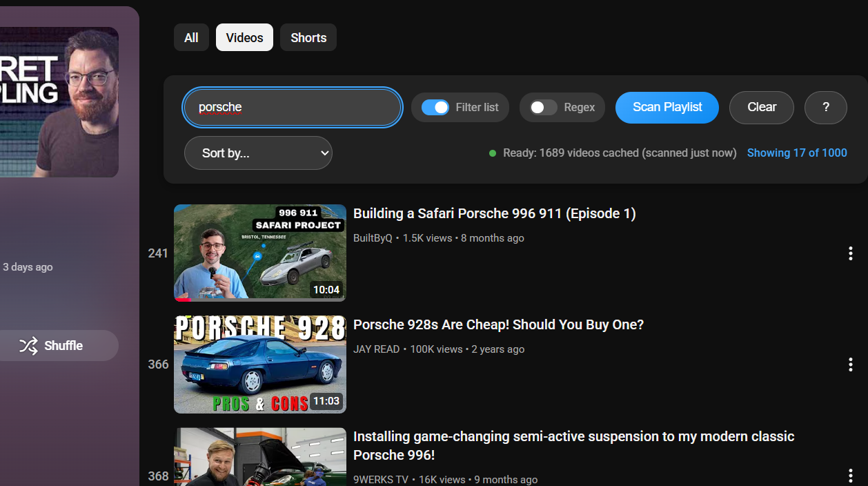Click the 1.5K views • 8 months ago text

[x=464, y=238]
